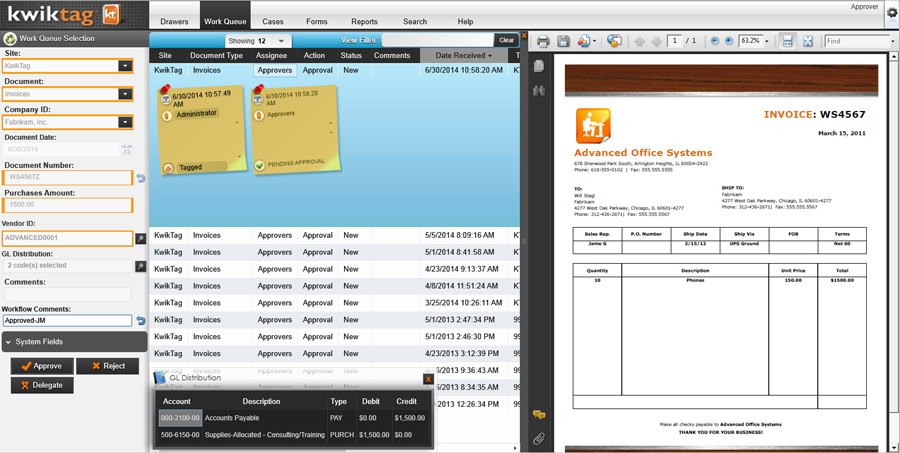
Task: Click the Reject button
Action: (x=108, y=366)
